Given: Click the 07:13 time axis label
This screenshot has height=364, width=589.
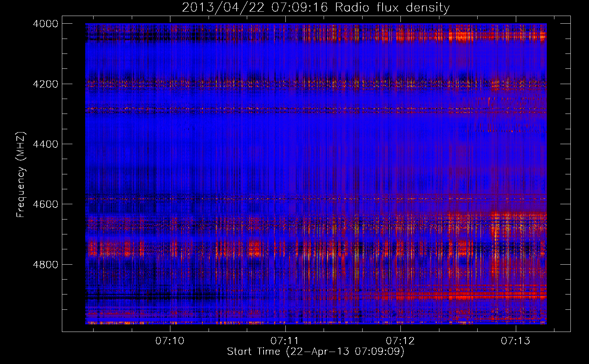Looking at the screenshot, I should coord(515,341).
